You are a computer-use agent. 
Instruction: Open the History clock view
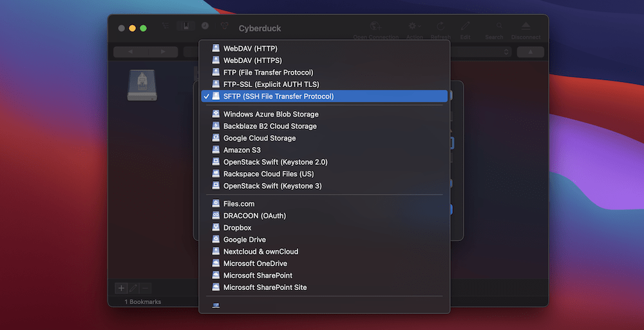205,26
